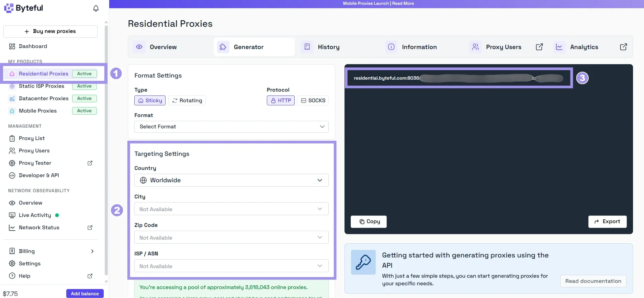Click the Developer & API label
This screenshot has height=298, width=644.
[x=39, y=175]
